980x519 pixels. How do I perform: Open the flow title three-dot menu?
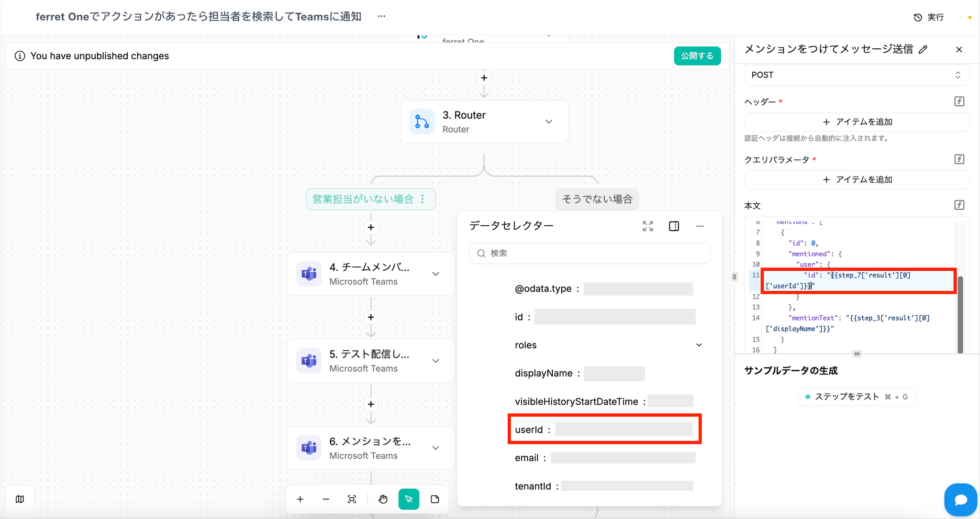click(x=381, y=16)
